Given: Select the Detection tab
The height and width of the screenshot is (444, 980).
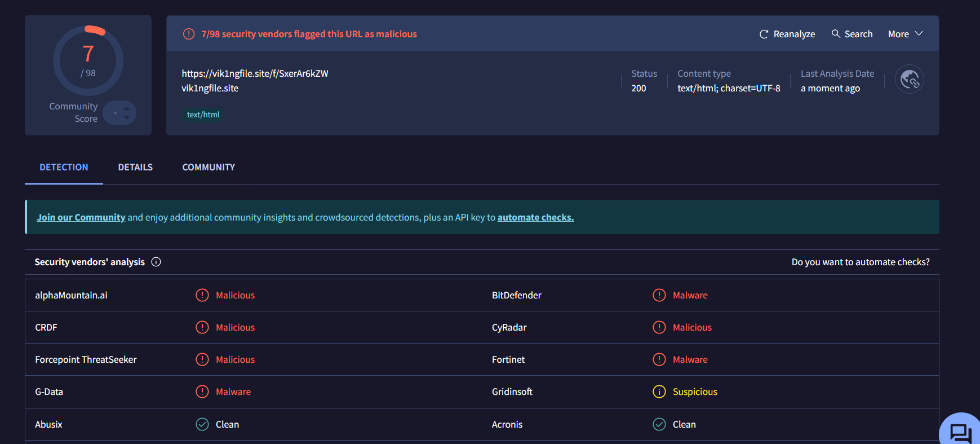Looking at the screenshot, I should pyautogui.click(x=64, y=168).
